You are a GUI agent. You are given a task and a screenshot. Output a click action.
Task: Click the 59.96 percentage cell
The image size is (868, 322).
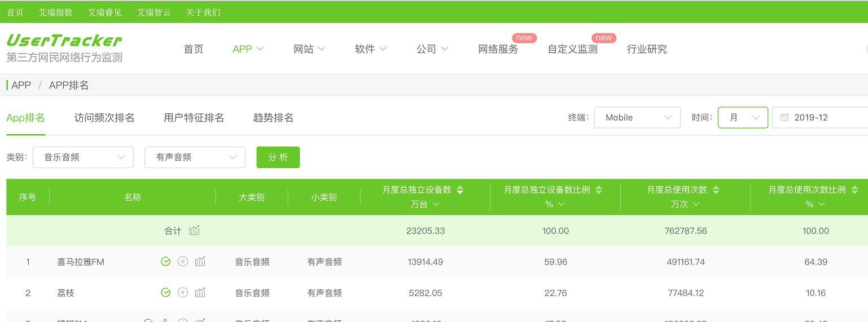(x=555, y=262)
